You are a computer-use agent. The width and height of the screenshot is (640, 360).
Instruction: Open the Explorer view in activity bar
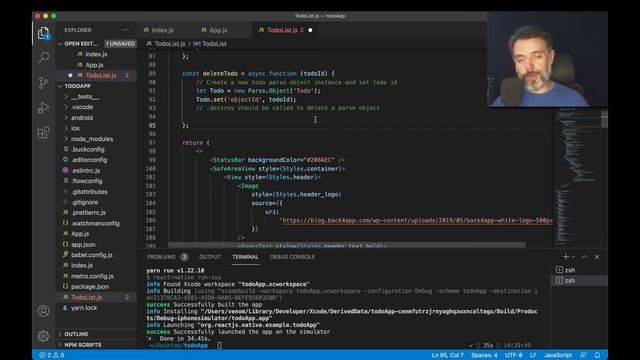tap(43, 33)
